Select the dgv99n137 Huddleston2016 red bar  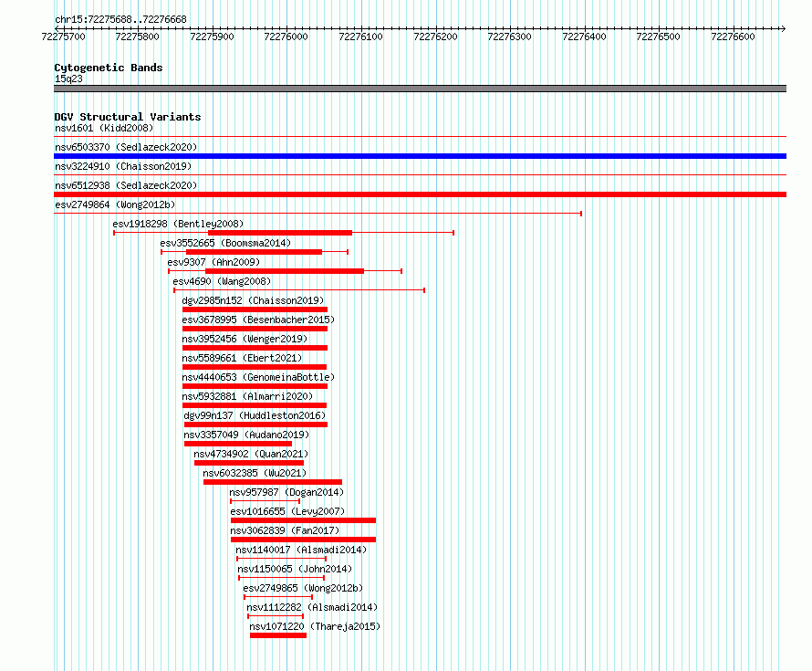tap(255, 425)
